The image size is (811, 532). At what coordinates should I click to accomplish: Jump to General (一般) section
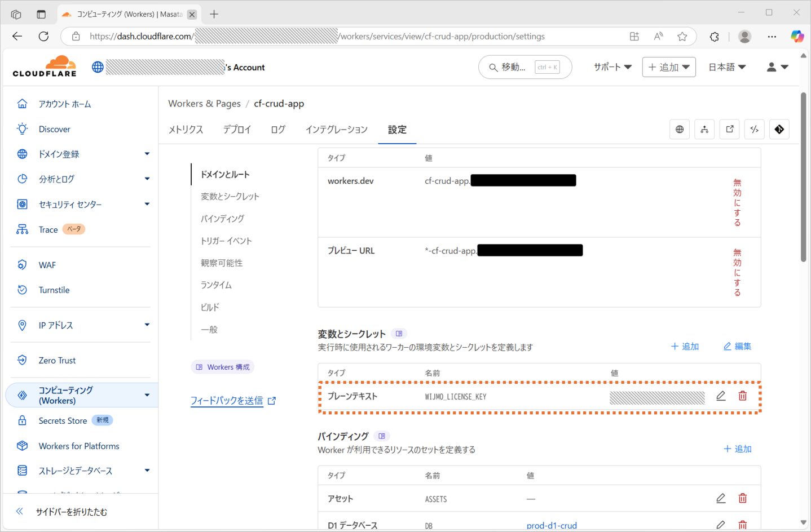point(209,330)
